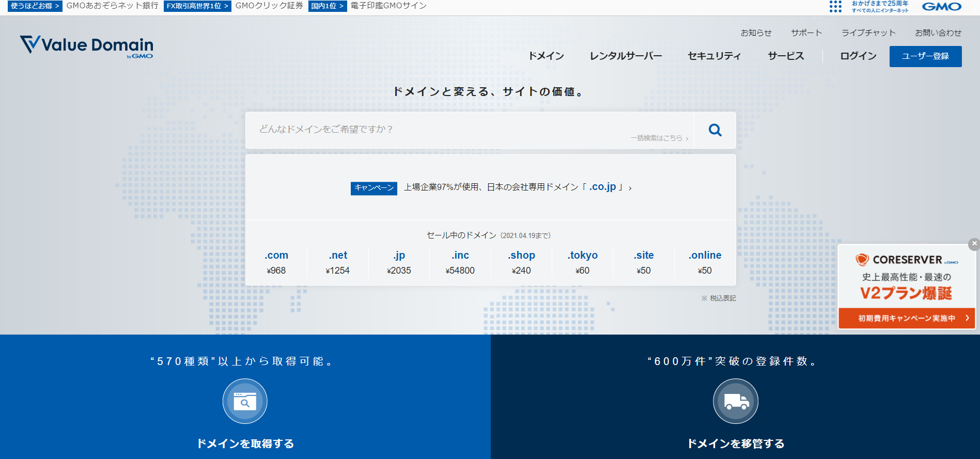This screenshot has height=459, width=980.
Task: Select the .net ¥1254 domain
Action: point(338,262)
